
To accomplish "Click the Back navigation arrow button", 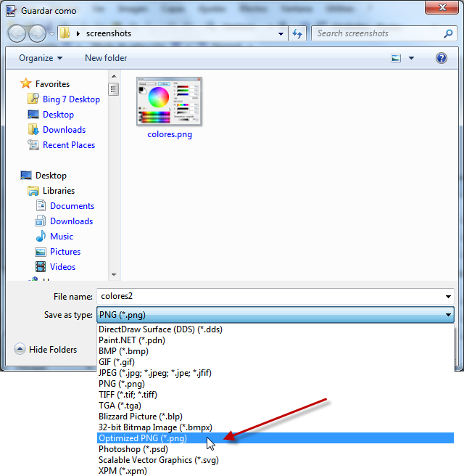I will click(x=17, y=33).
